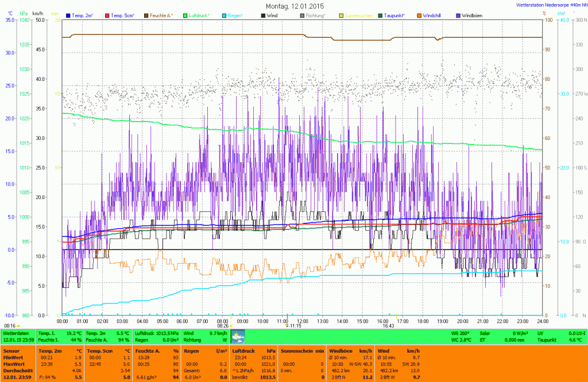Image resolution: width=588 pixels, height=382 pixels.
Task: Click the purple Windböen legend square
Action: (459, 14)
